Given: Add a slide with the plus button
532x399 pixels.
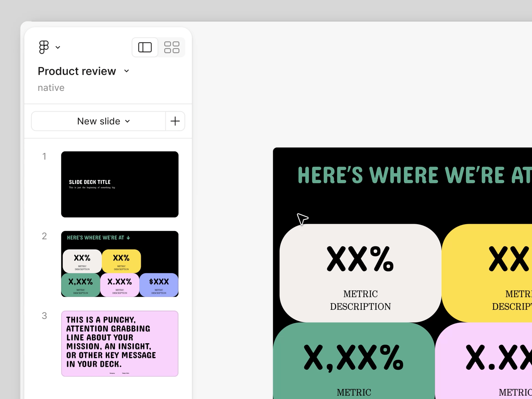Looking at the screenshot, I should click(175, 121).
